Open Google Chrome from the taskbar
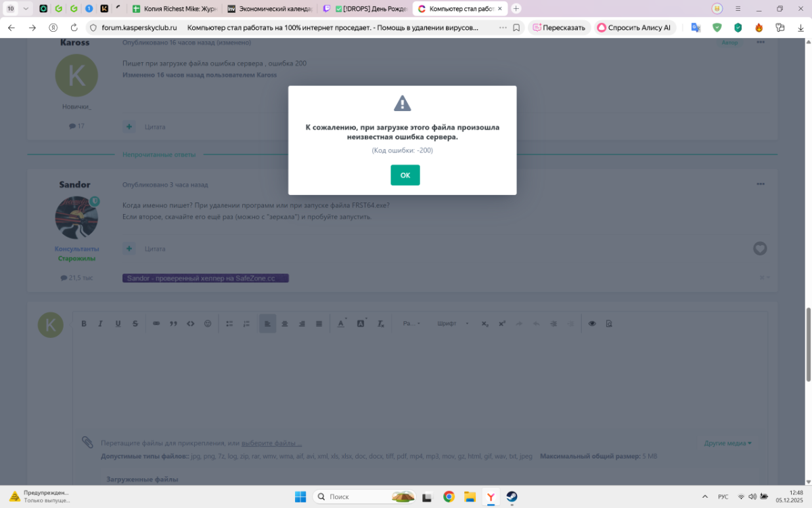 click(449, 496)
